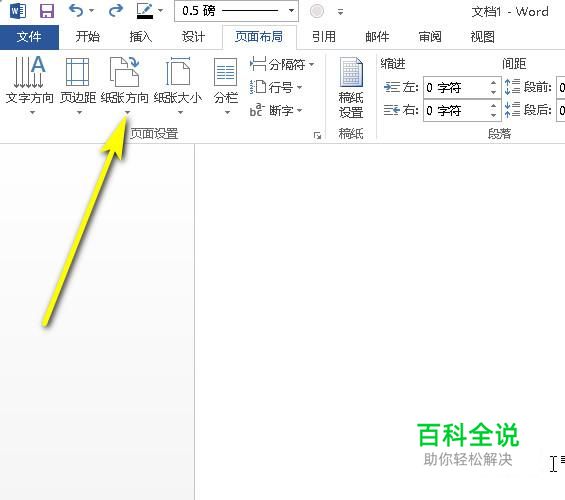Open the 断字 hyphenation menu
The height and width of the screenshot is (500, 565).
pyautogui.click(x=276, y=110)
